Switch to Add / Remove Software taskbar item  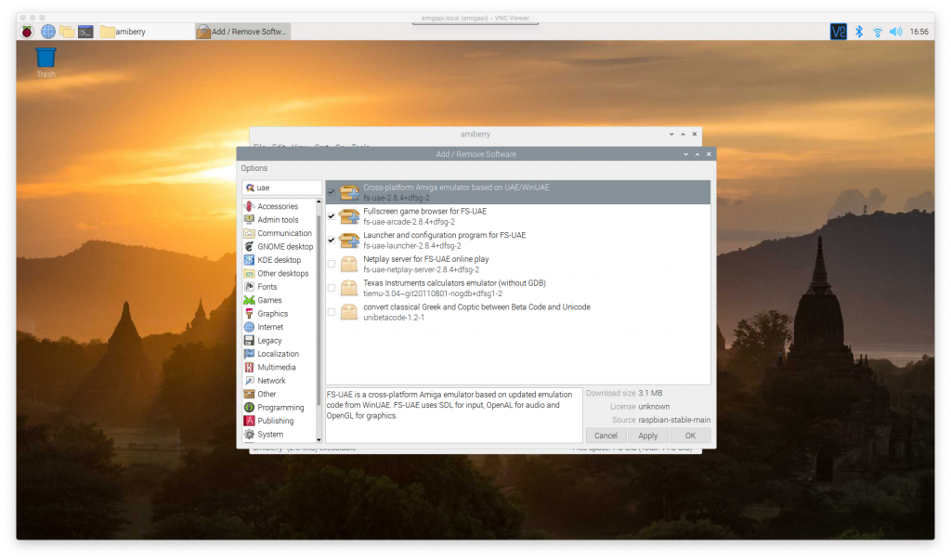click(x=242, y=32)
